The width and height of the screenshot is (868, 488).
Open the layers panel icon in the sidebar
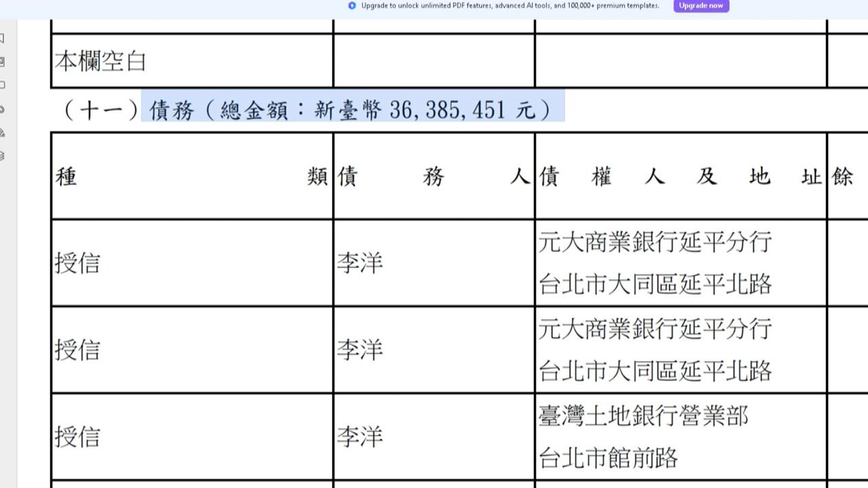[x=5, y=157]
